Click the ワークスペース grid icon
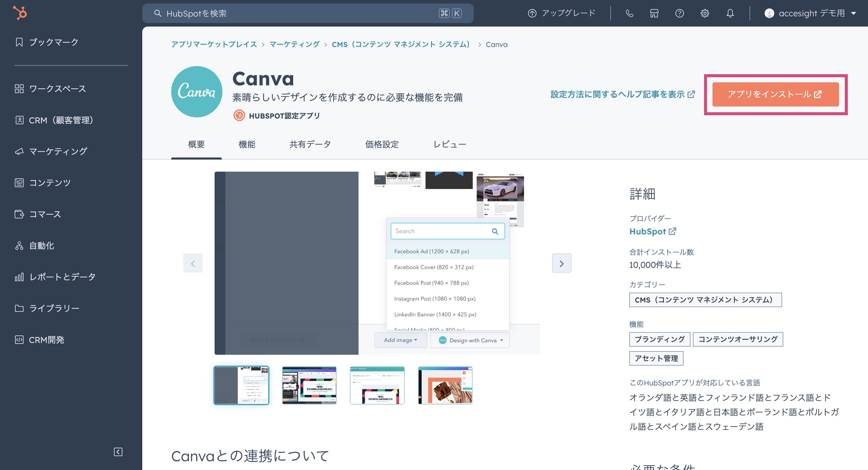 (x=19, y=89)
